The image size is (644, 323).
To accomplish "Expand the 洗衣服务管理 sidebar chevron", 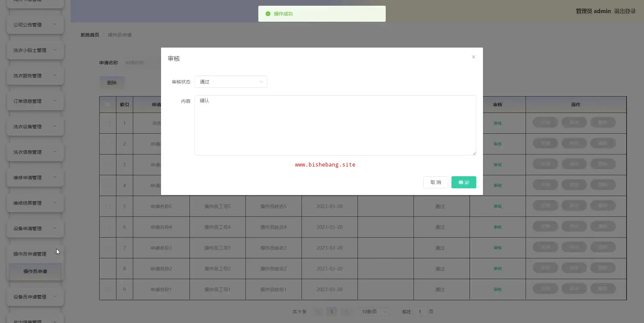I will point(55,75).
